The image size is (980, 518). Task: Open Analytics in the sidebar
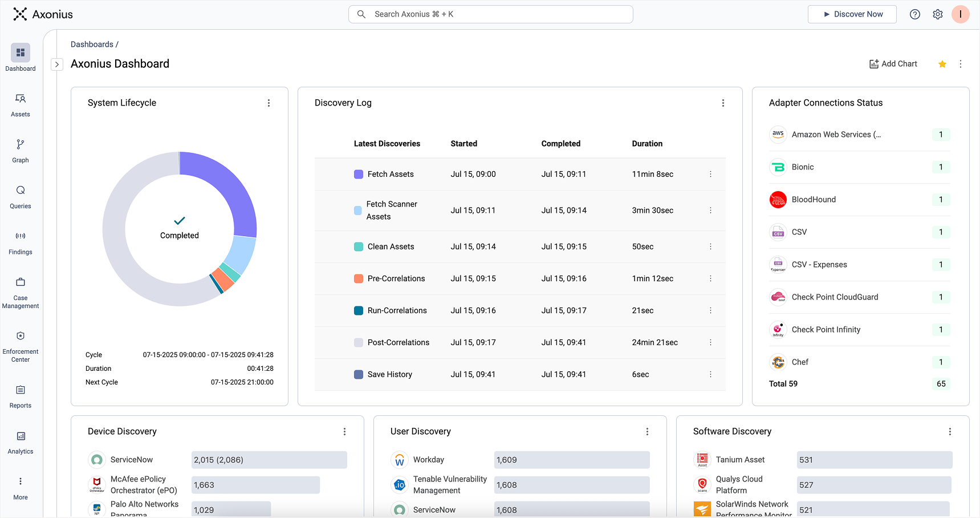[21, 443]
